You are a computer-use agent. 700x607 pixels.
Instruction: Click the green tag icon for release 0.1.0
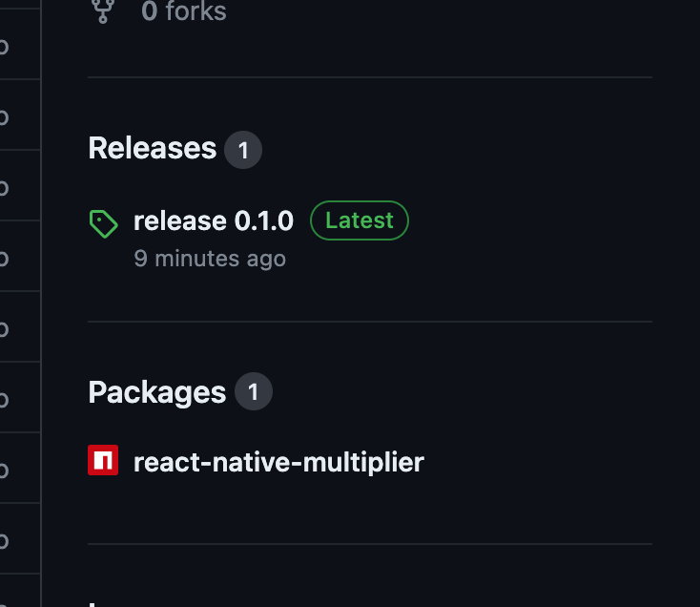click(x=103, y=223)
